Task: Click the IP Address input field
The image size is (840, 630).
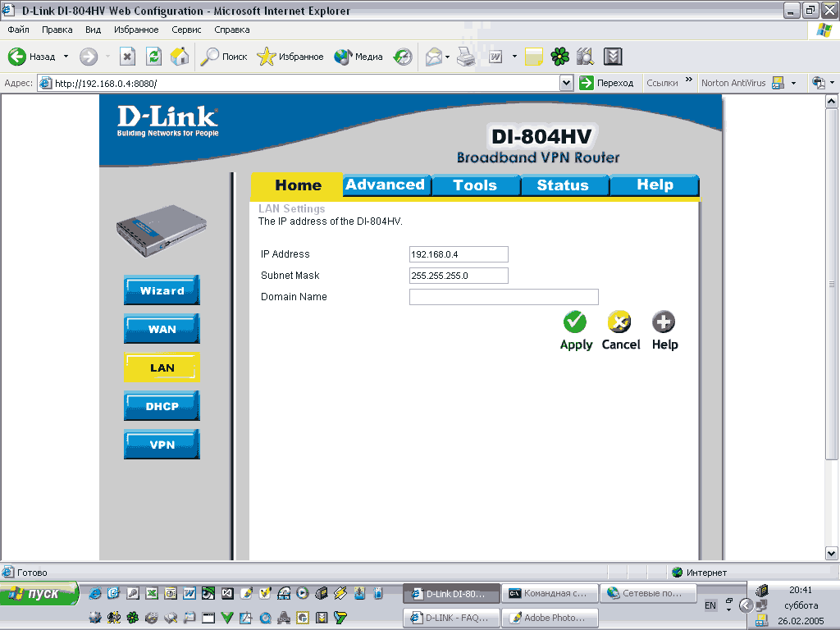Action: (459, 254)
